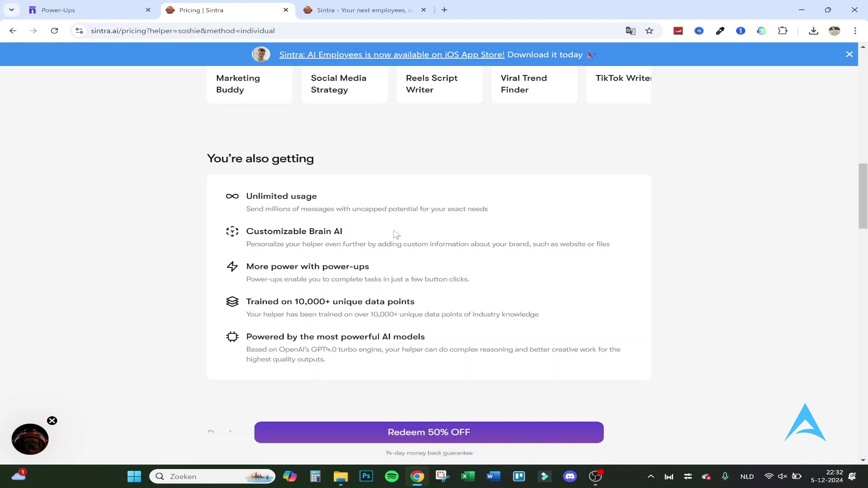Close the Pricing | Sintra tab

pyautogui.click(x=286, y=10)
